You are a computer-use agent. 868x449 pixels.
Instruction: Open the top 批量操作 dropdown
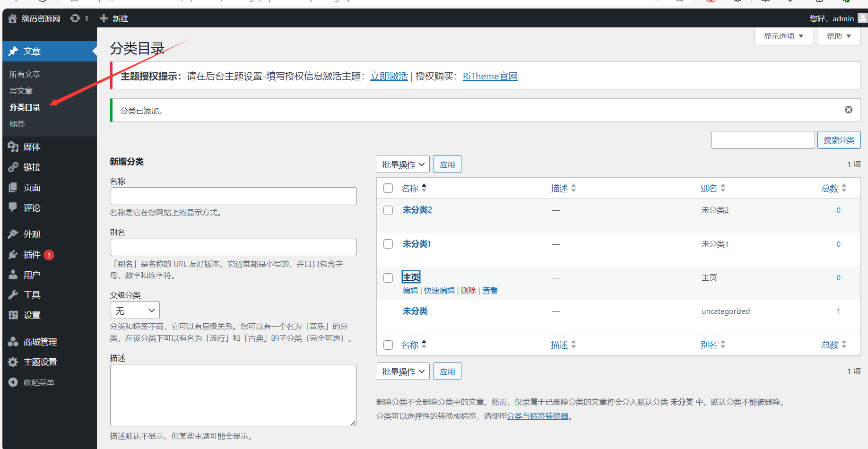pos(403,164)
